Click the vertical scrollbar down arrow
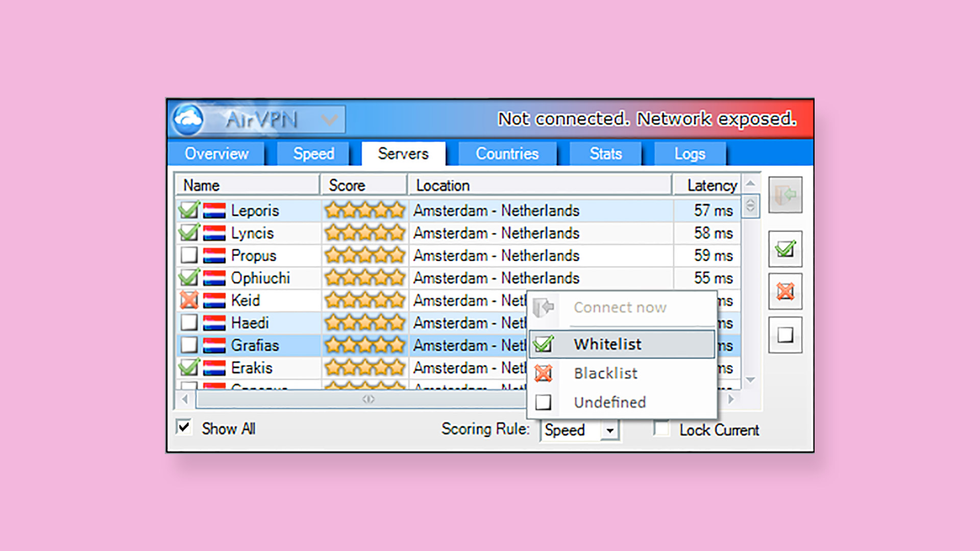The width and height of the screenshot is (980, 551). pos(750,380)
